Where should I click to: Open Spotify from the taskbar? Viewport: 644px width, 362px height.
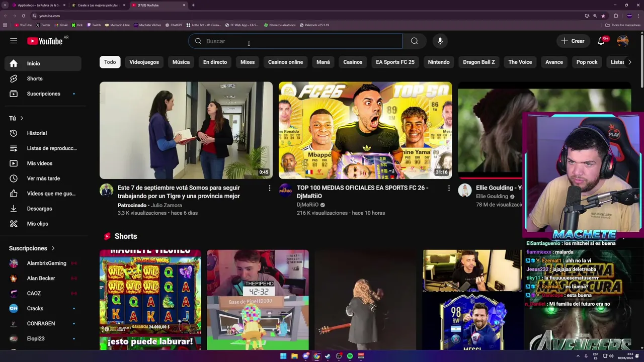[350, 356]
